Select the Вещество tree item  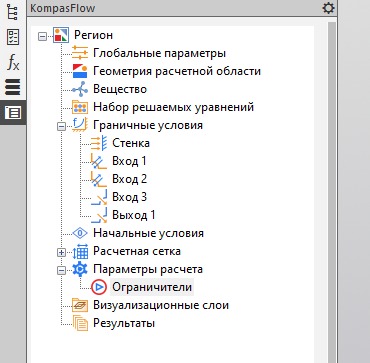pyautogui.click(x=120, y=89)
